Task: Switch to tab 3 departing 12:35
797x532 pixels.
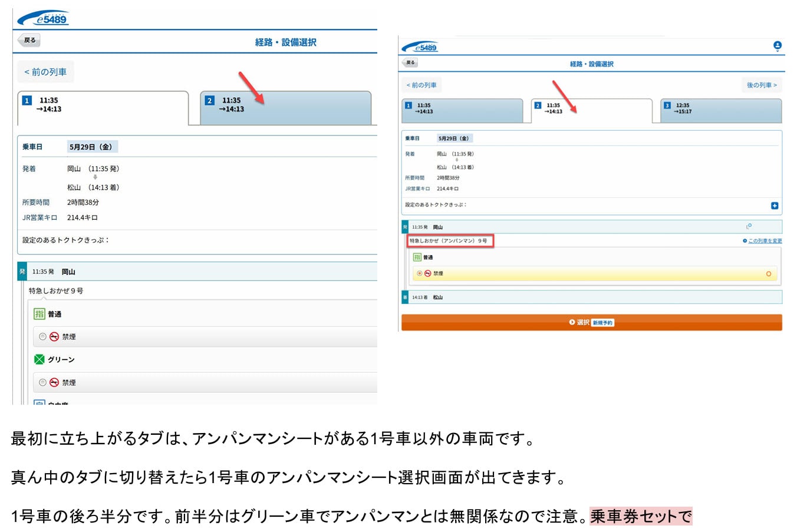Action: pyautogui.click(x=720, y=110)
